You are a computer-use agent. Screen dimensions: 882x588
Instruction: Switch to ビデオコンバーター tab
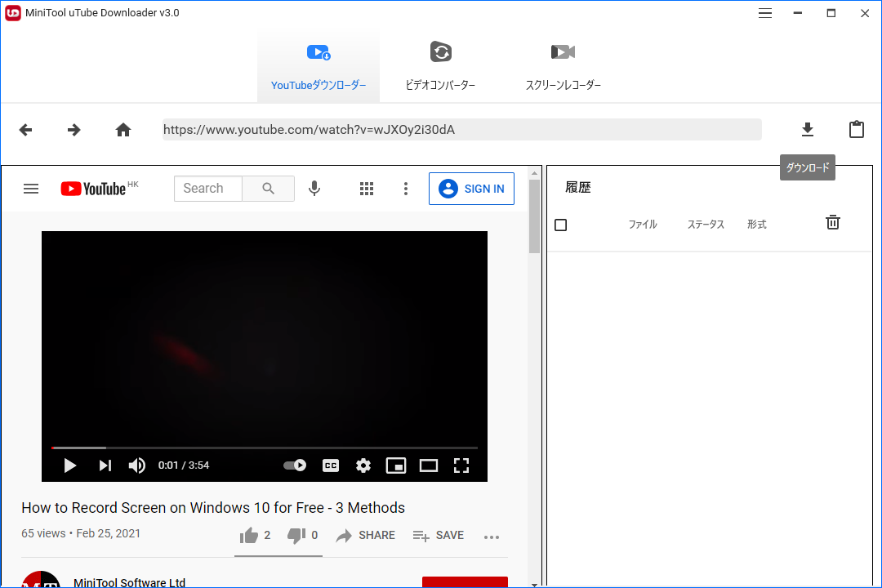coord(440,67)
